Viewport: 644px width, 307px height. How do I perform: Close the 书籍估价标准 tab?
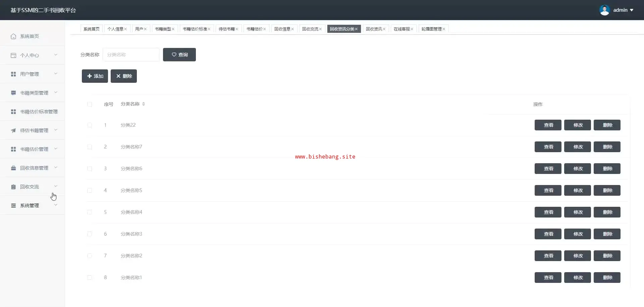tap(209, 29)
